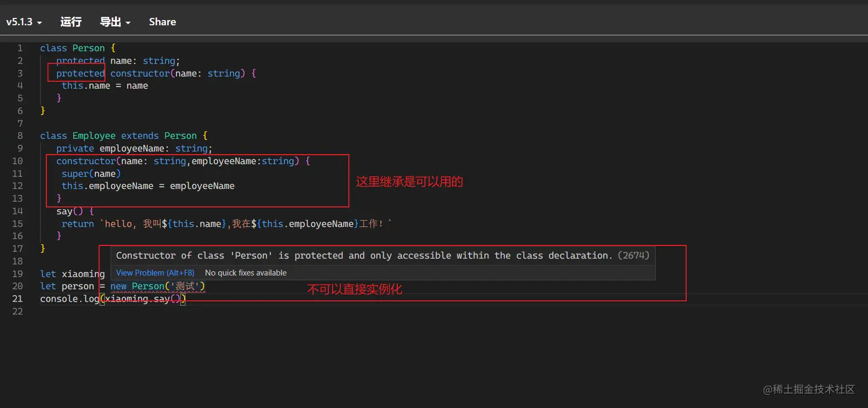Click the error message text in the tooltip
This screenshot has width=868, height=408.
point(365,255)
